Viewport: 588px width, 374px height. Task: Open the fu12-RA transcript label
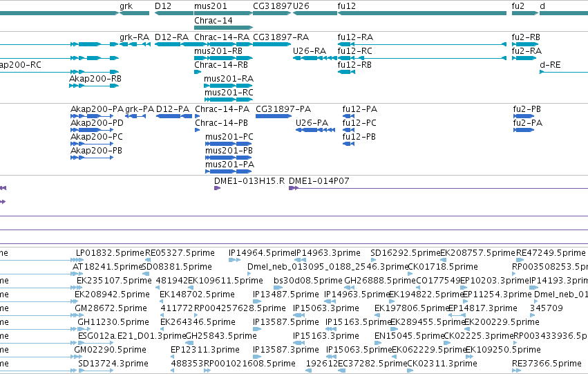[356, 37]
